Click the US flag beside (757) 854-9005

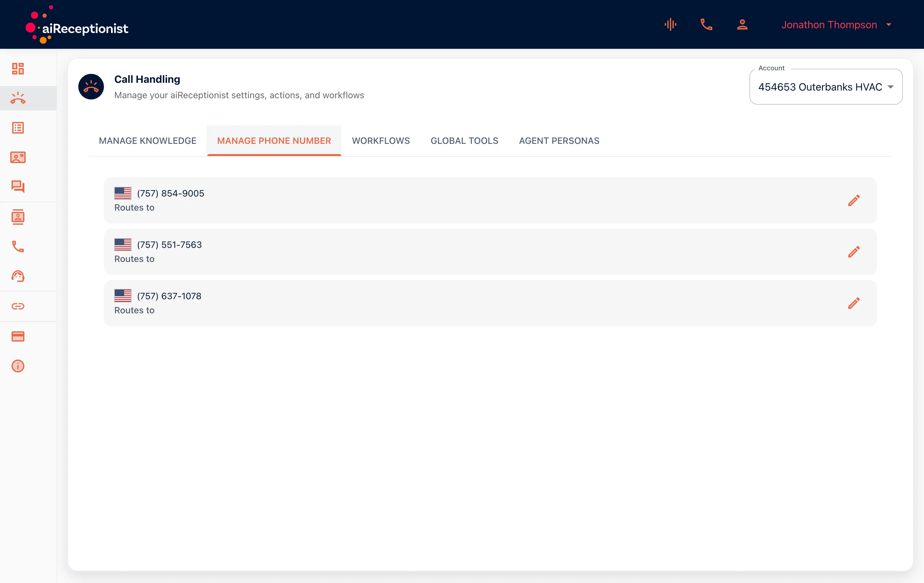pyautogui.click(x=123, y=193)
